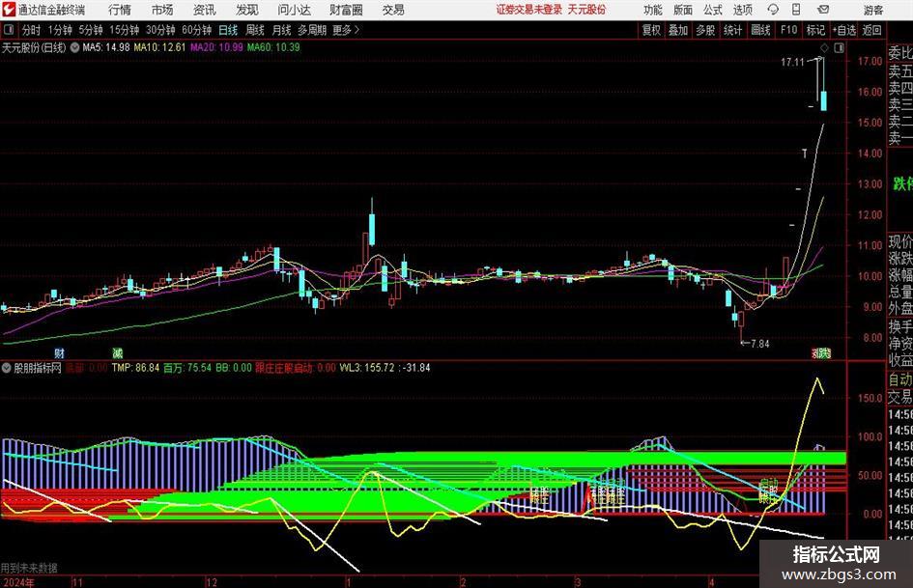
Task: Click the 百万: 75.54 value
Action: point(186,368)
